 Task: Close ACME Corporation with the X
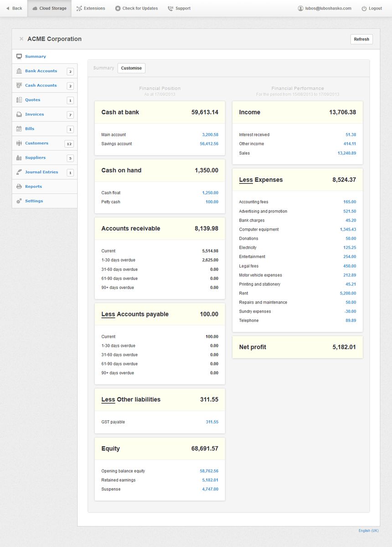coord(21,39)
